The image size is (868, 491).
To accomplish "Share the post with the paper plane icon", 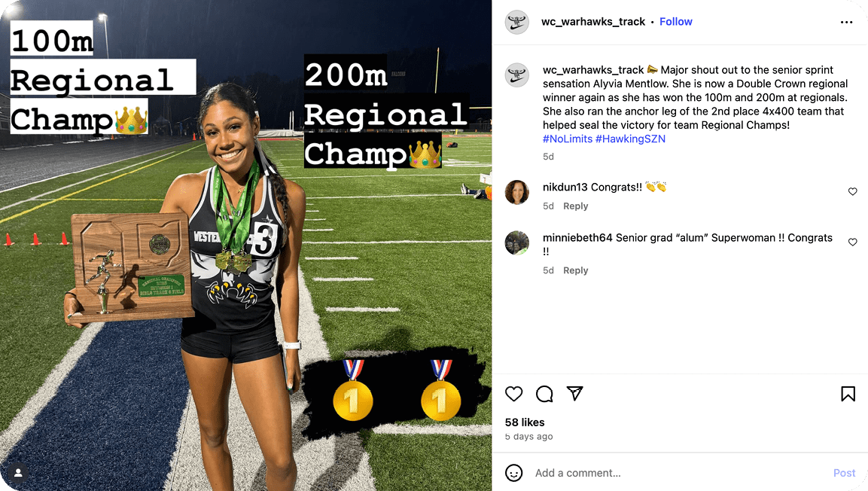I will click(x=574, y=394).
